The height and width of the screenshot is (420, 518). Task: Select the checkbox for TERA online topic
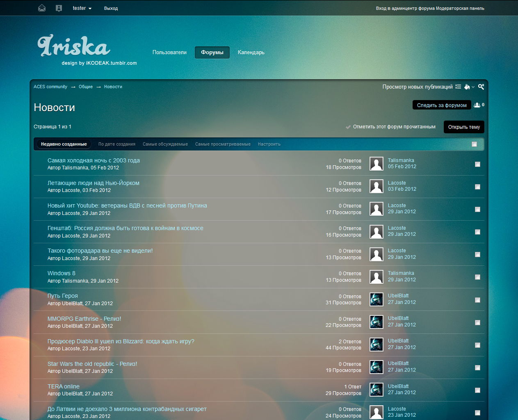coord(477,390)
